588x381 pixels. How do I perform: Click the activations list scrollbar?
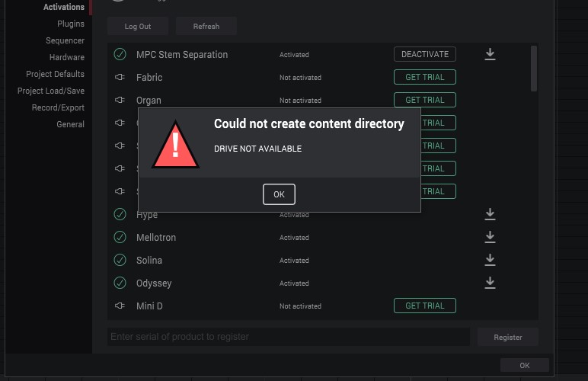534,69
